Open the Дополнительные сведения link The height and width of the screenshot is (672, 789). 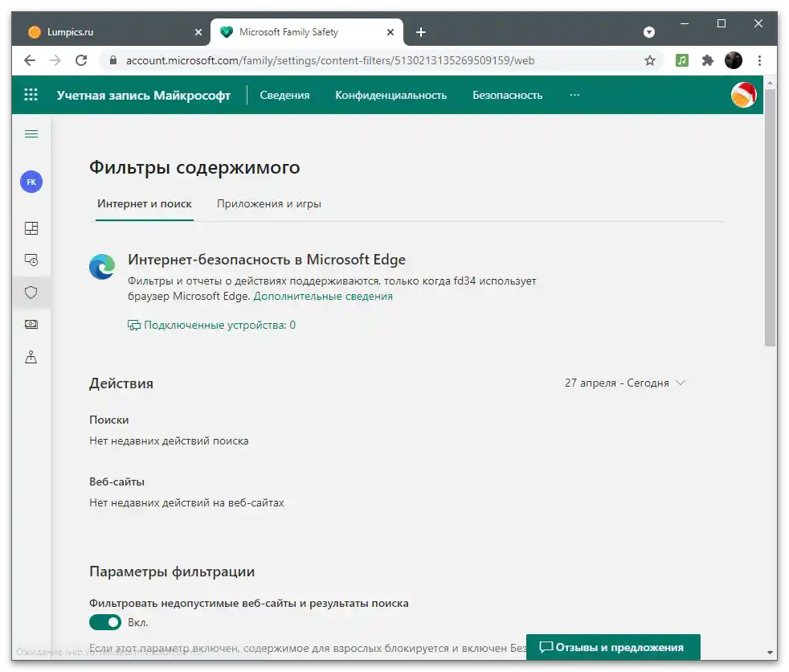pyautogui.click(x=323, y=296)
